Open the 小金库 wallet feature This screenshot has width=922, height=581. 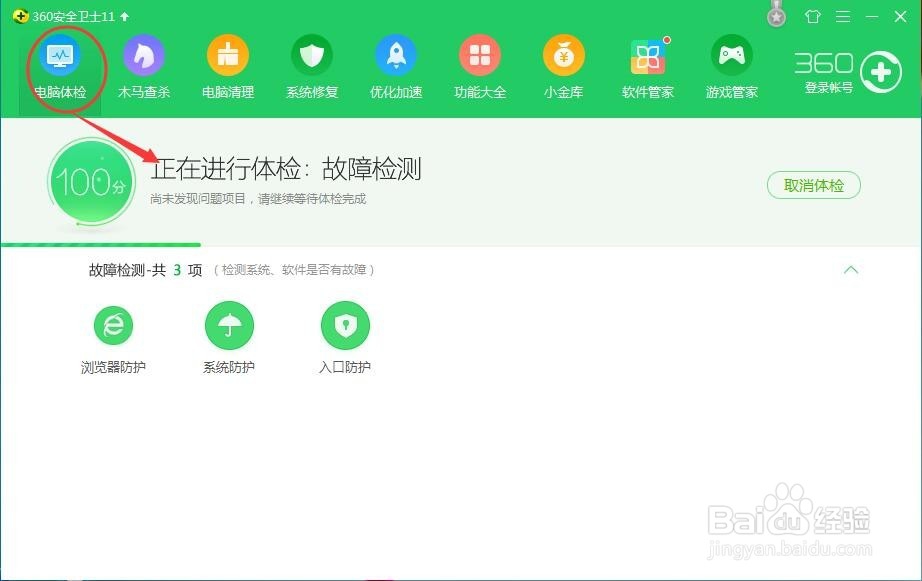tap(563, 65)
